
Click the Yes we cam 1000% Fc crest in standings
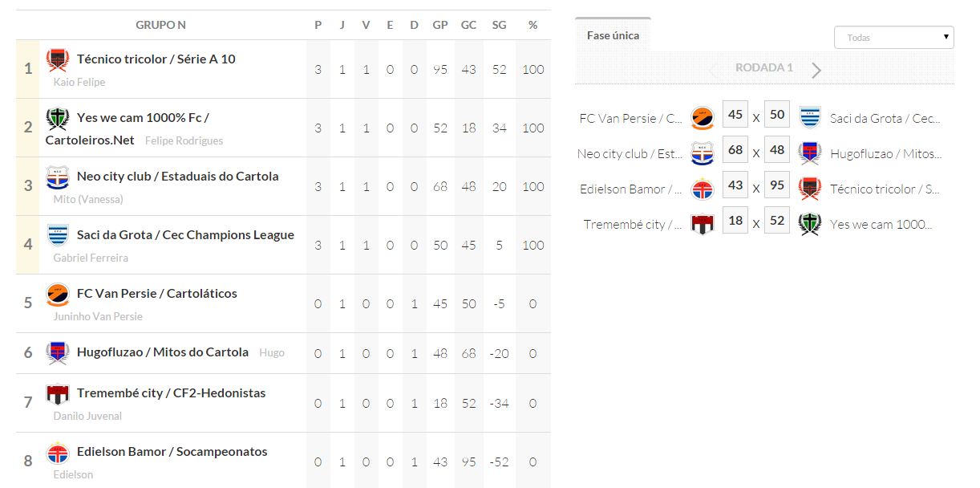click(x=58, y=119)
